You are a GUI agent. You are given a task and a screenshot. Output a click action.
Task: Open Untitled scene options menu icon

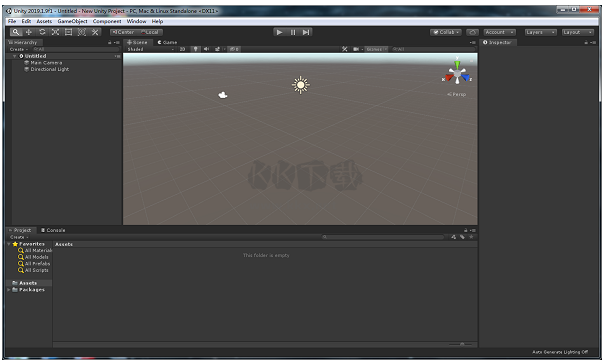(x=117, y=56)
